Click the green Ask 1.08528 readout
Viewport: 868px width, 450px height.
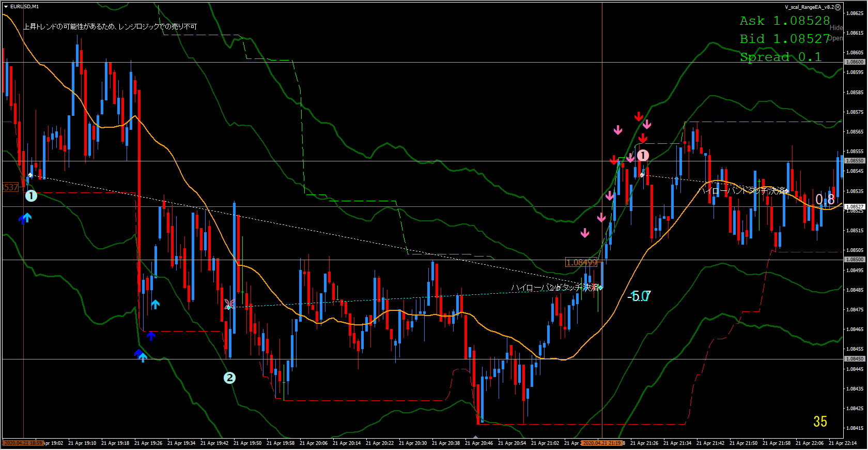point(785,21)
